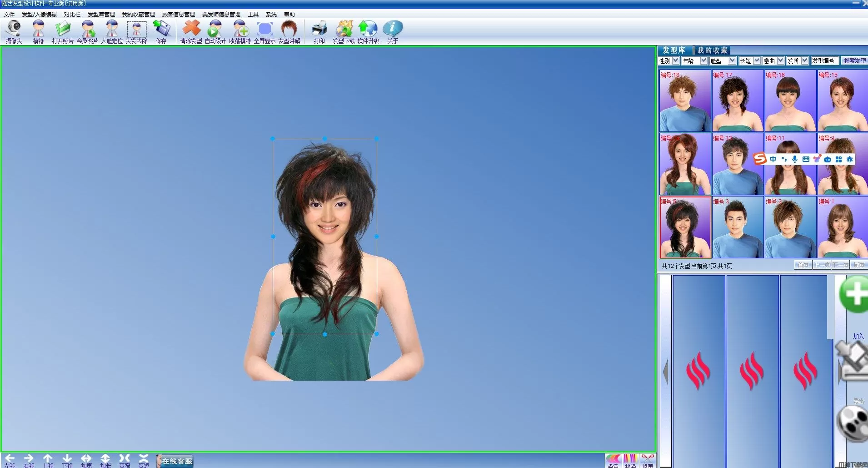868x468 pixels.
Task: Switch to 全屏显示 fullscreen view
Action: [264, 31]
